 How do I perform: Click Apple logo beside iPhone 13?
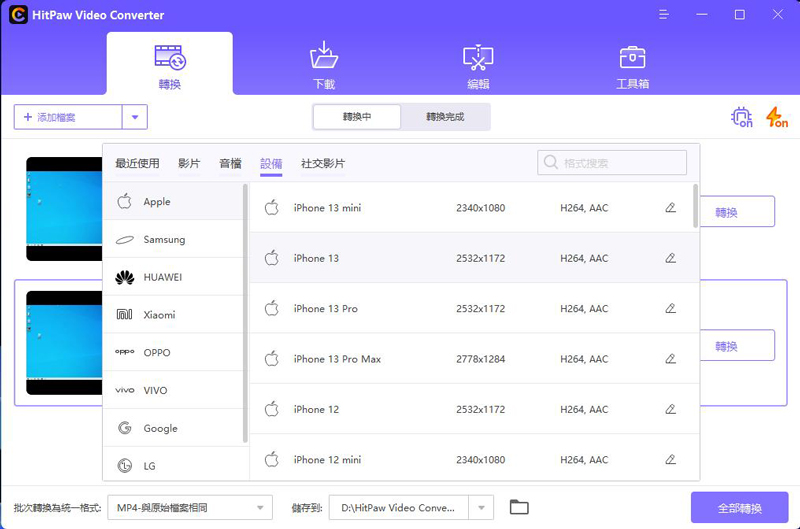[x=272, y=258]
